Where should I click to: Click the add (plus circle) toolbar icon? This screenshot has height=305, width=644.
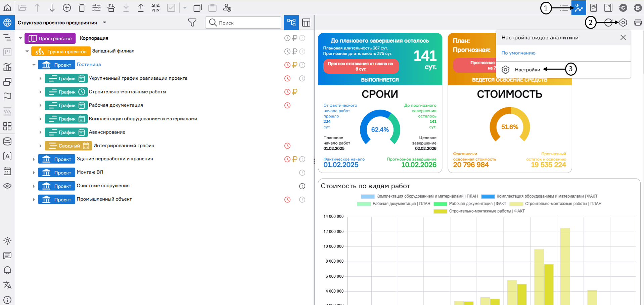67,8
